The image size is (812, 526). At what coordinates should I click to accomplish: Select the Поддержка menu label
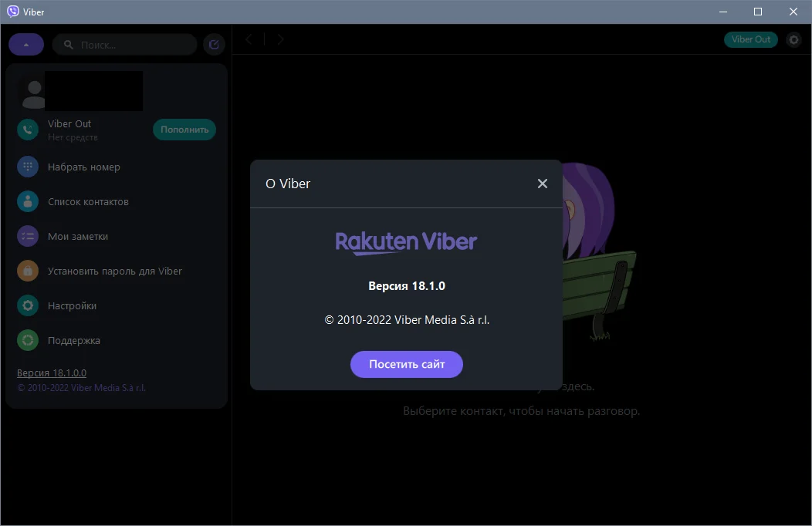click(x=74, y=340)
